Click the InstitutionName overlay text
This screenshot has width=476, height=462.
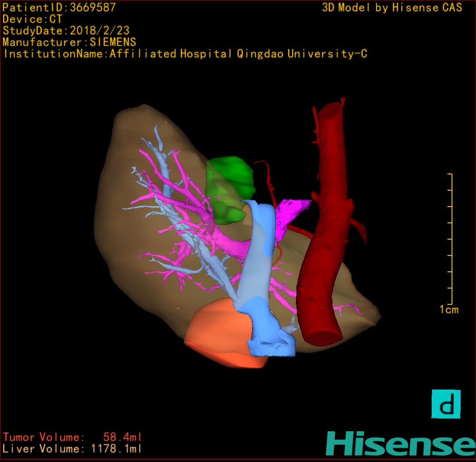click(185, 54)
